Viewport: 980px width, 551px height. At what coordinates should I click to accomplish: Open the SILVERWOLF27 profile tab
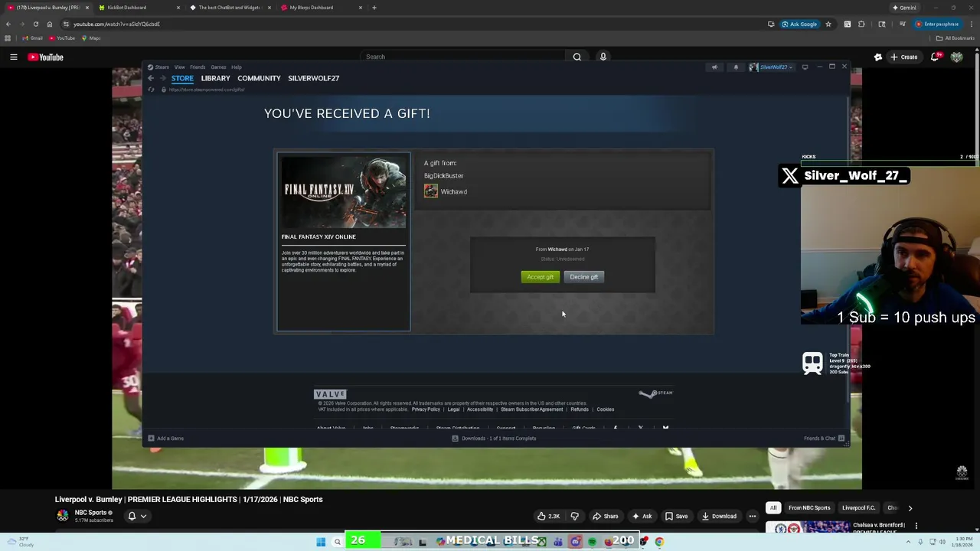(313, 78)
